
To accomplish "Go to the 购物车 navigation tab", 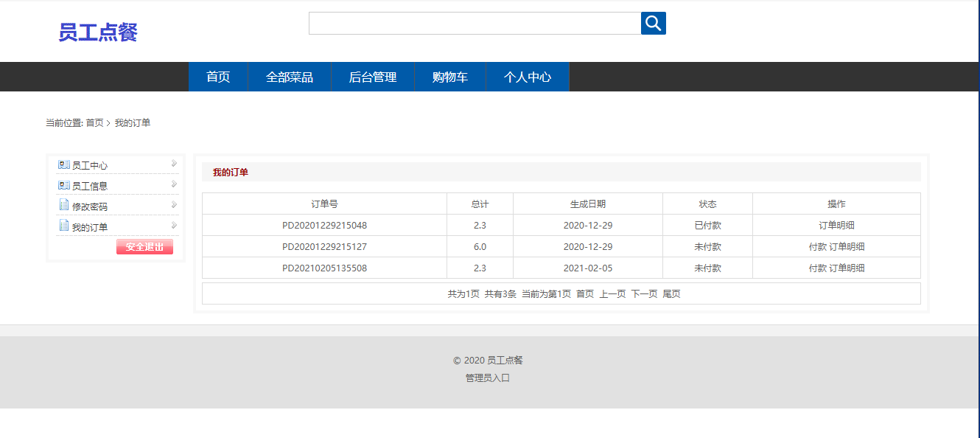I will pyautogui.click(x=449, y=76).
